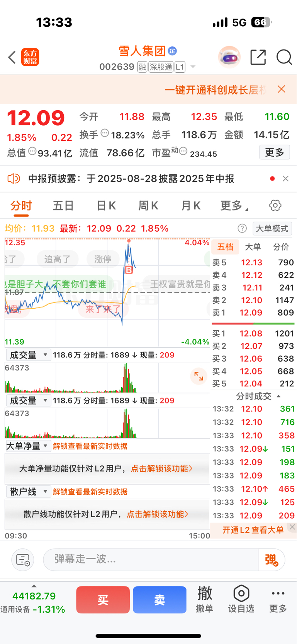Tap the 融 margin tag

point(142,67)
